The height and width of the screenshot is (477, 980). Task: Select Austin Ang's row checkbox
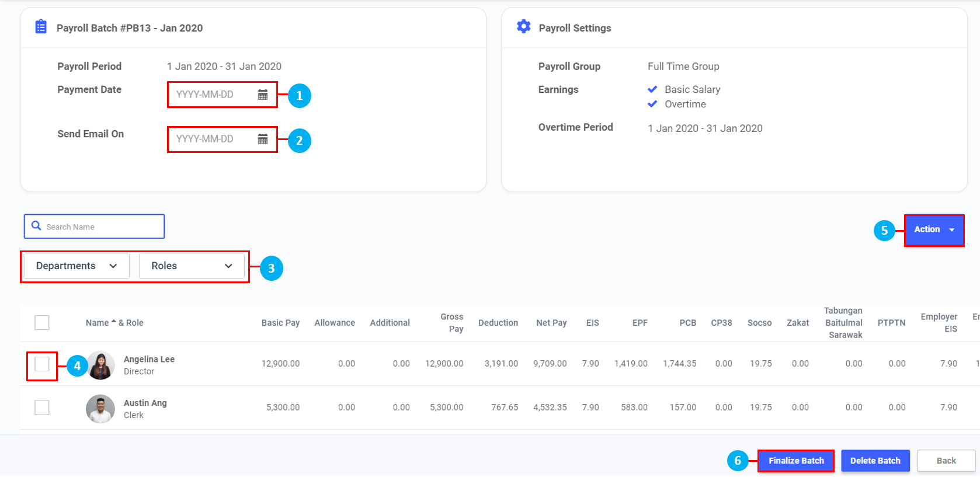pyautogui.click(x=42, y=408)
